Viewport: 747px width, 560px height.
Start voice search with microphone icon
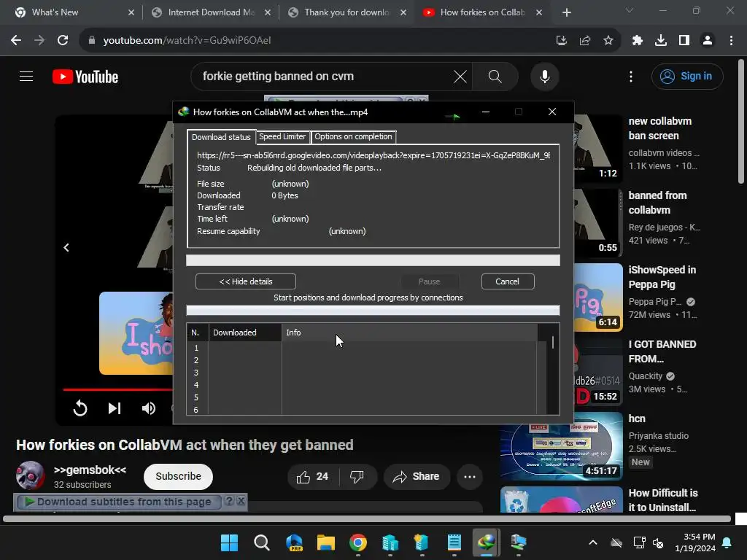tap(544, 77)
